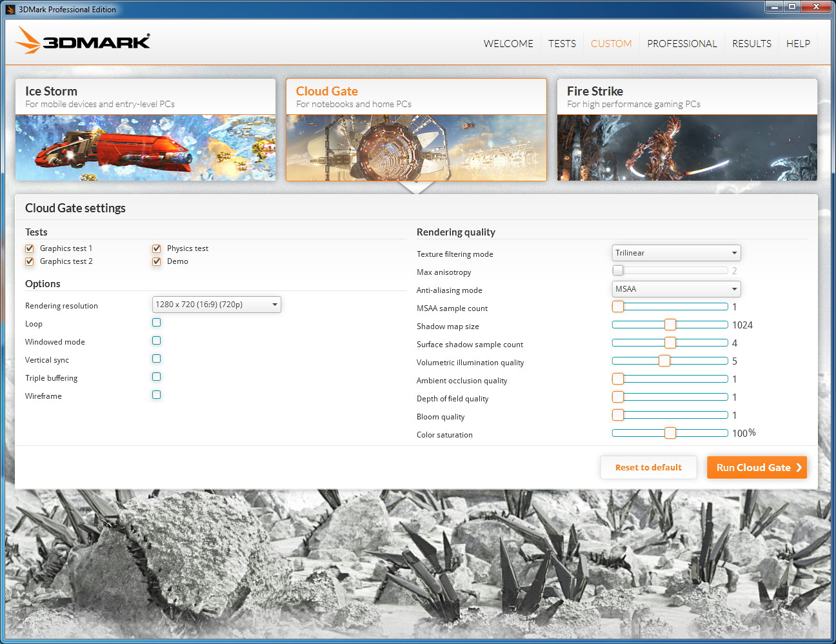
Task: Click the Shadow map size slider handle
Action: 670,325
